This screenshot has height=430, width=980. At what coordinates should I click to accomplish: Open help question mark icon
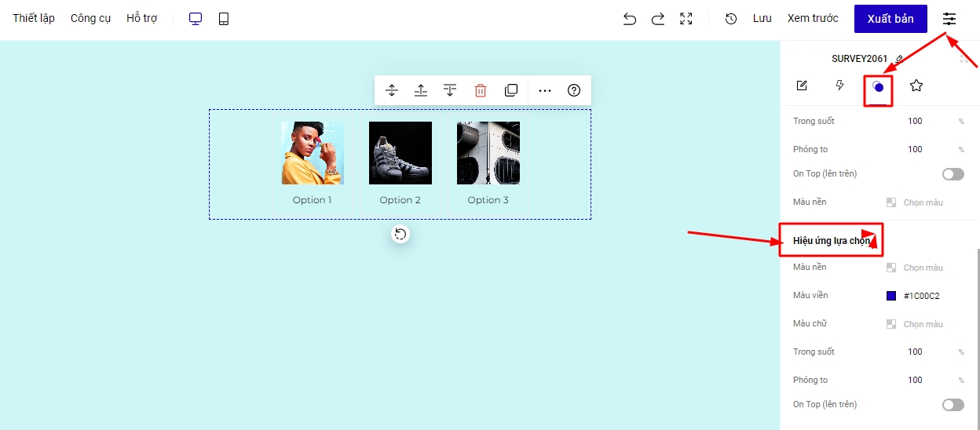[574, 90]
